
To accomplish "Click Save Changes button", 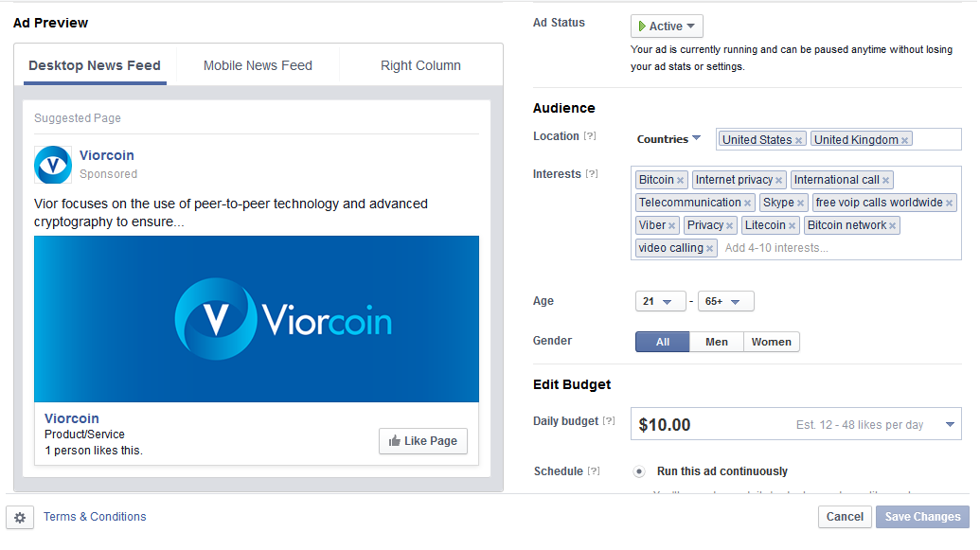I will coord(922,517).
